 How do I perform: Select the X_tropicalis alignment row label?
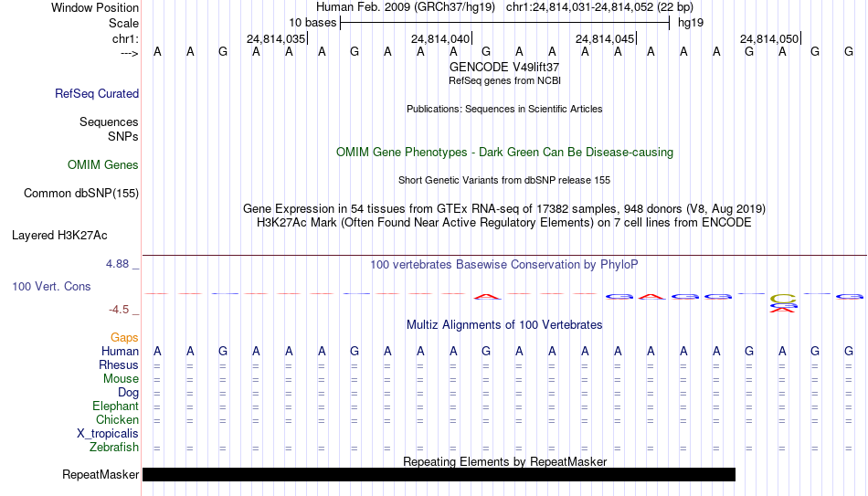click(x=108, y=434)
